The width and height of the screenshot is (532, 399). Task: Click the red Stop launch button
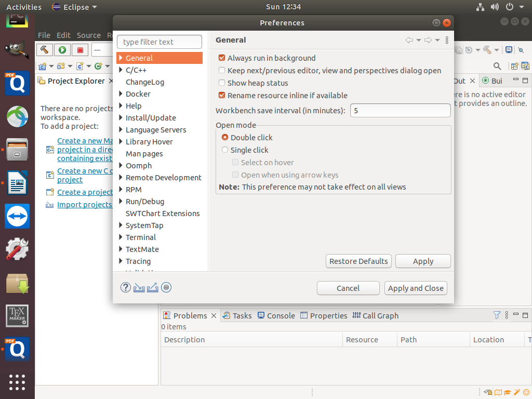81,50
